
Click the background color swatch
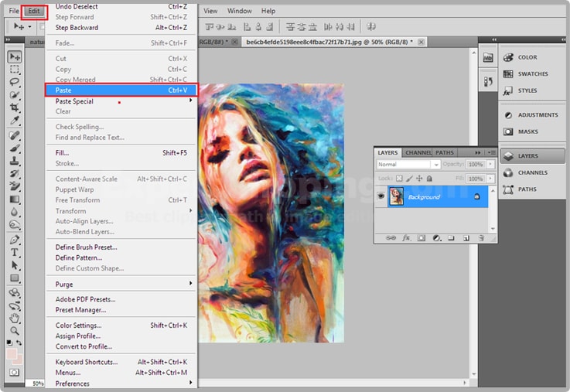(x=19, y=360)
